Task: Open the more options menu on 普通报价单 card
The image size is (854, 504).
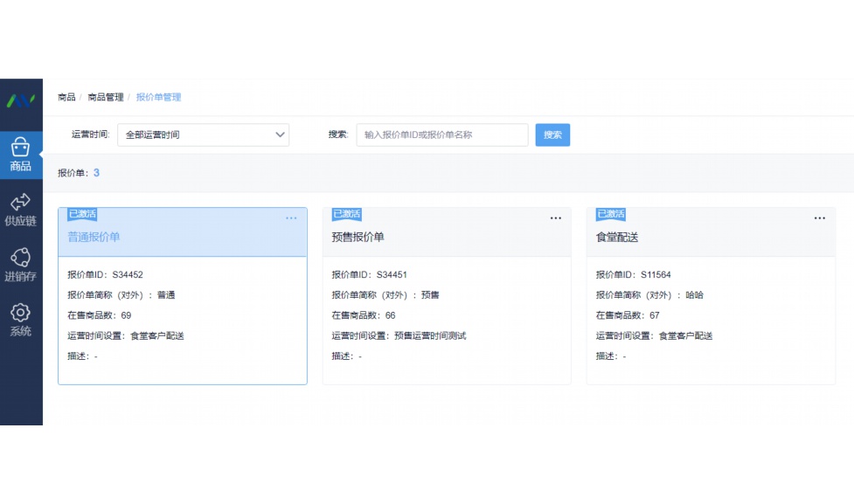Action: tap(292, 218)
